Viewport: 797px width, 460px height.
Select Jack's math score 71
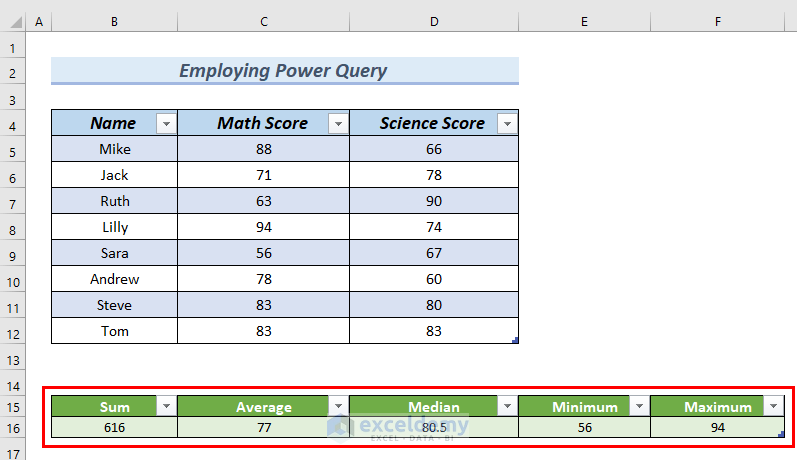point(263,175)
